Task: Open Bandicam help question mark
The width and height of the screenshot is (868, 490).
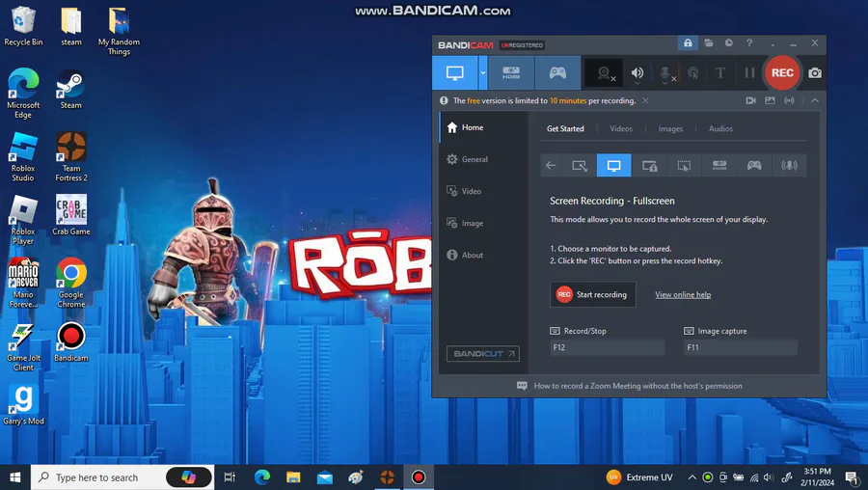Action: point(749,42)
